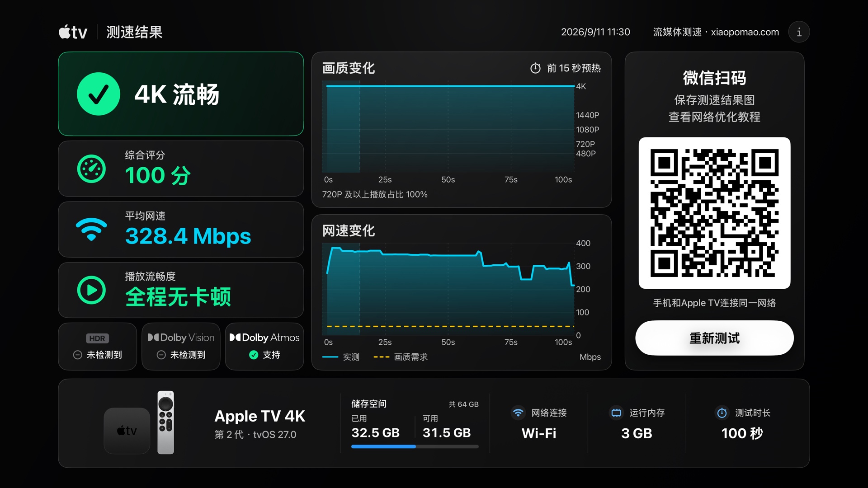Click the Apple TV 4K device name

(x=259, y=416)
